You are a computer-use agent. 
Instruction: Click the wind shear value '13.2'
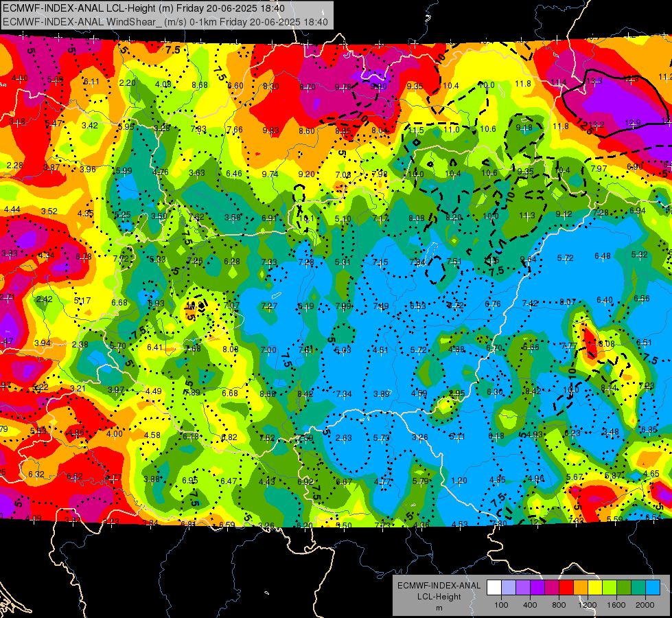(596, 125)
